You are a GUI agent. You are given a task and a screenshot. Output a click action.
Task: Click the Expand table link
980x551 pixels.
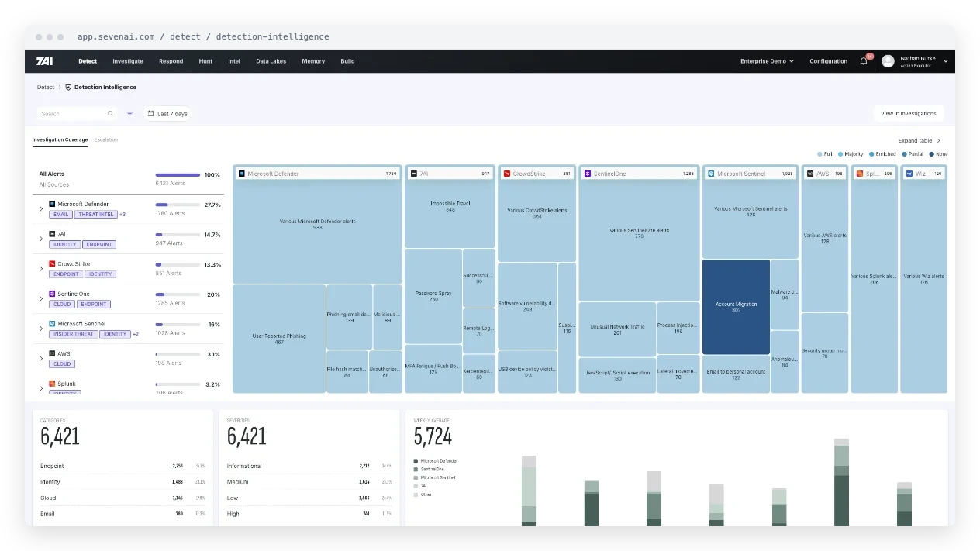[x=920, y=141]
